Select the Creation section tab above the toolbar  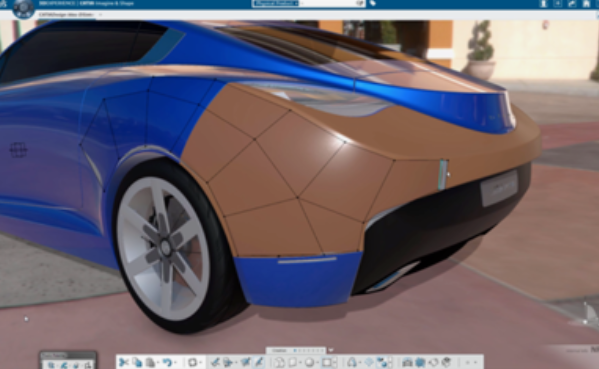(279, 350)
